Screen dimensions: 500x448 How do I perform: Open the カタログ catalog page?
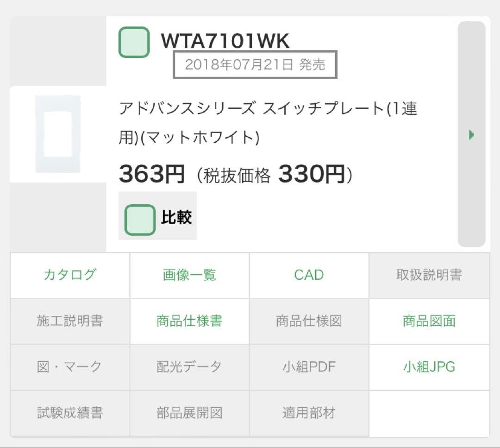[x=69, y=275]
